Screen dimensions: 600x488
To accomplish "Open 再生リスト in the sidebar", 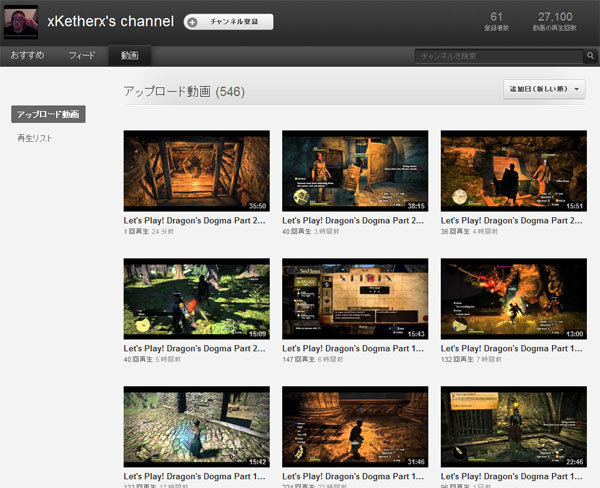I will tap(34, 138).
